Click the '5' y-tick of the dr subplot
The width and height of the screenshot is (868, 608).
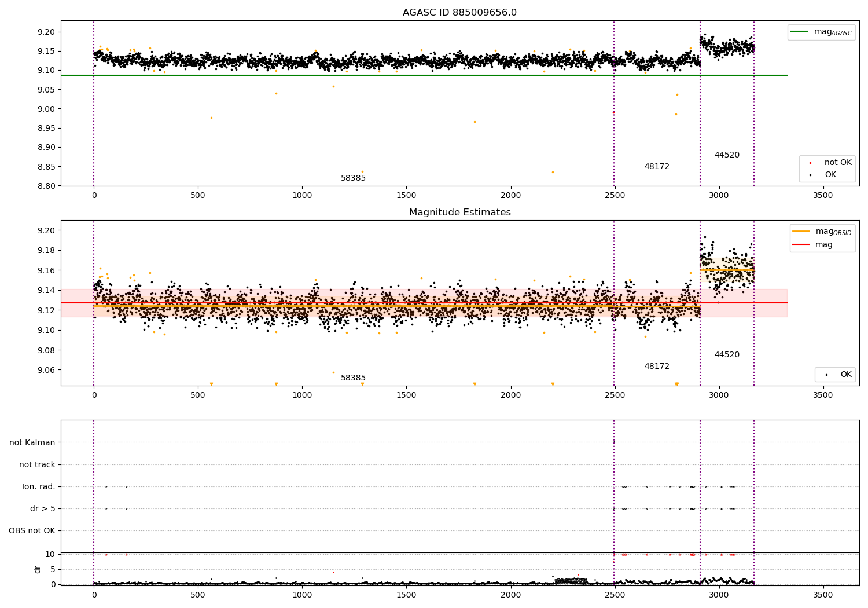[53, 569]
